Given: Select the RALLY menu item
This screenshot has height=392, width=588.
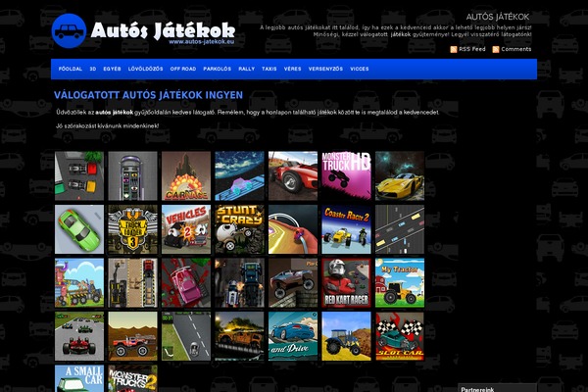Looking at the screenshot, I should coord(246,69).
